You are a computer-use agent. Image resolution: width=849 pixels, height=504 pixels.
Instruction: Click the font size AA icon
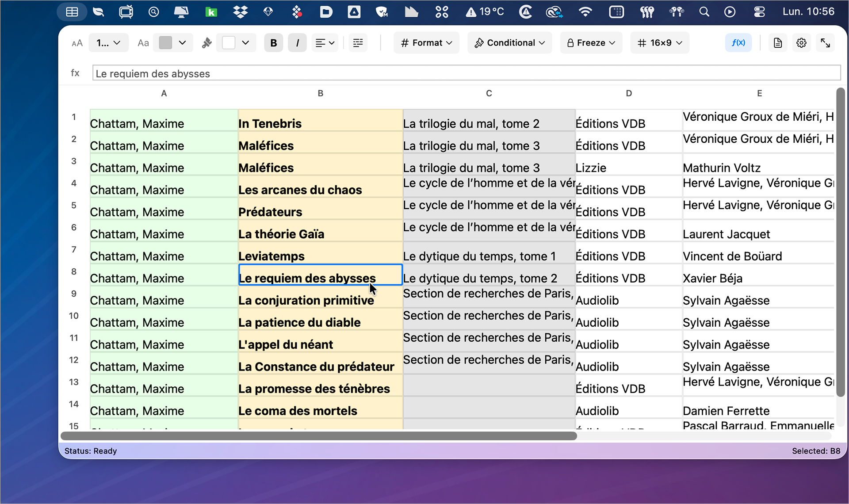pos(77,43)
